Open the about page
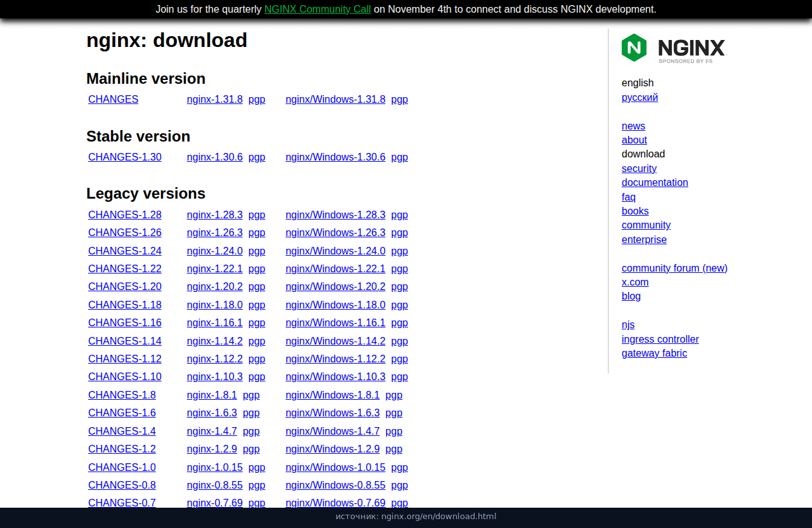The height and width of the screenshot is (528, 812). [634, 140]
